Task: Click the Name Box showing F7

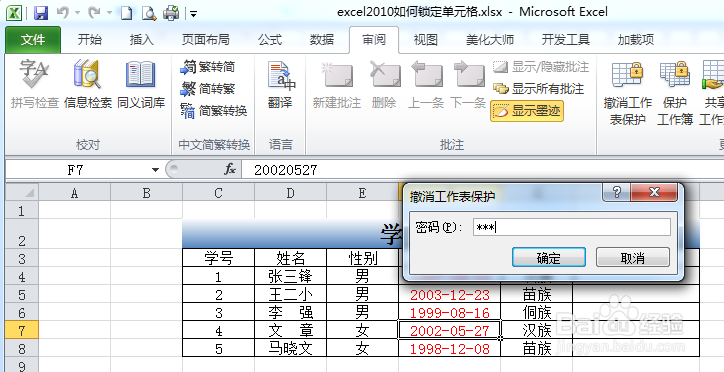Action: 76,170
